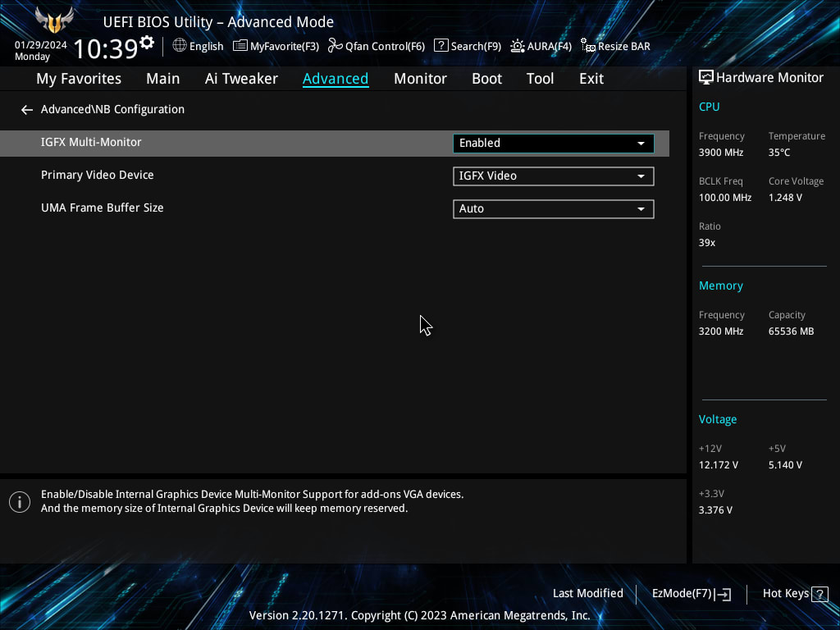The width and height of the screenshot is (840, 630).
Task: Click the Memory section heading
Action: click(720, 286)
